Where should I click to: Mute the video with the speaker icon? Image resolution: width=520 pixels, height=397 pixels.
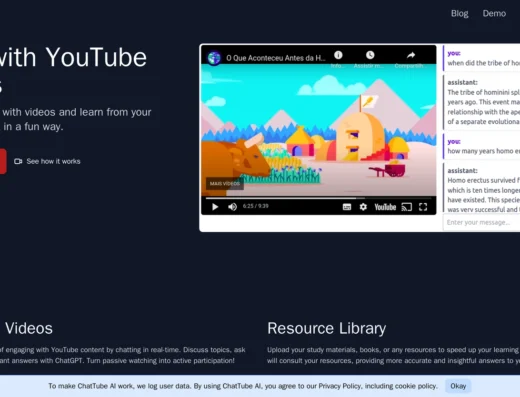(x=232, y=207)
